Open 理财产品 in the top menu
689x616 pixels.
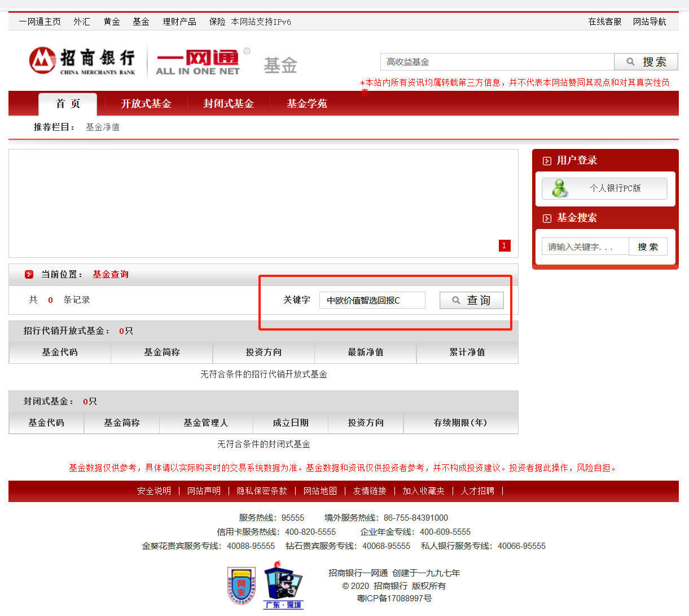click(179, 21)
